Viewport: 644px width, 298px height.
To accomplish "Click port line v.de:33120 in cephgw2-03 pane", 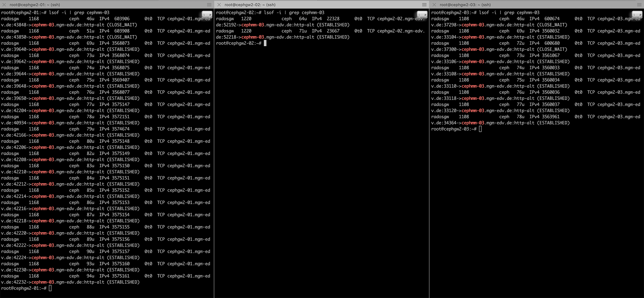I will (x=500, y=111).
